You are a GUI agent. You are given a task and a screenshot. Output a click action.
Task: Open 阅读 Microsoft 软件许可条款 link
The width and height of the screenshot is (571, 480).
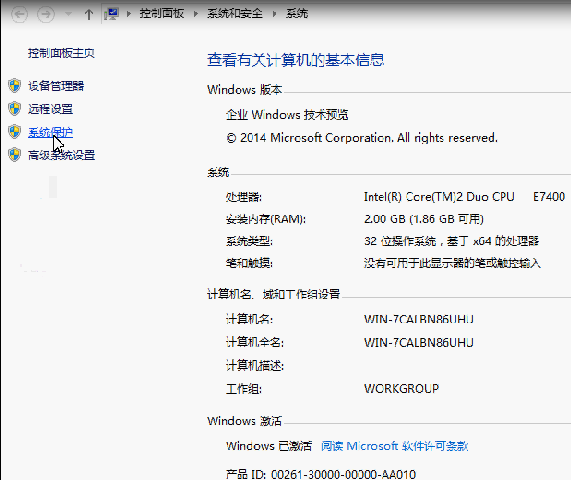click(394, 446)
